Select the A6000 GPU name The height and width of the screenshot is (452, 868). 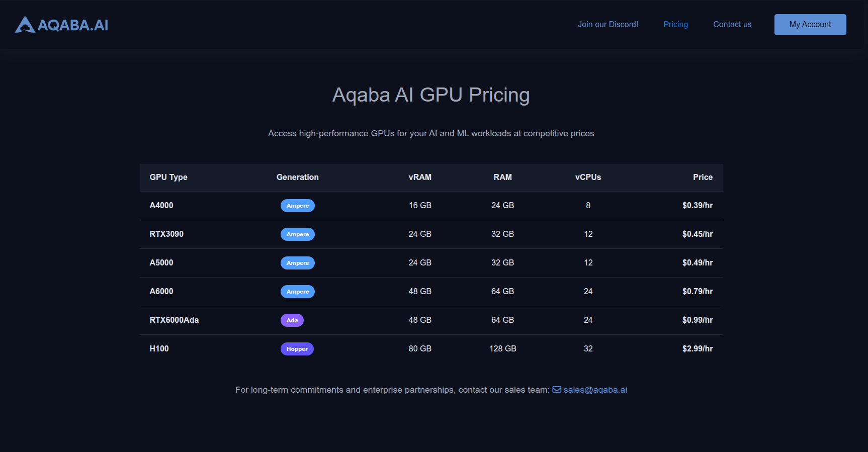[x=161, y=291]
